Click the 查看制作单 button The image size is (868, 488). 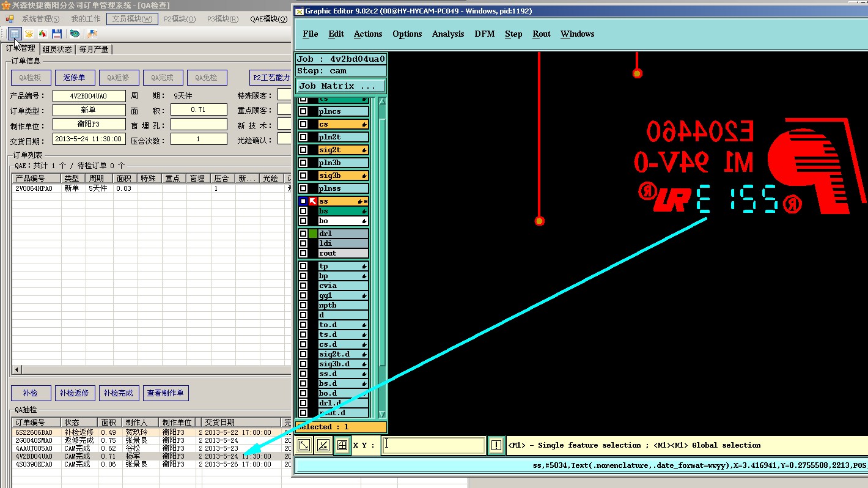click(x=166, y=393)
